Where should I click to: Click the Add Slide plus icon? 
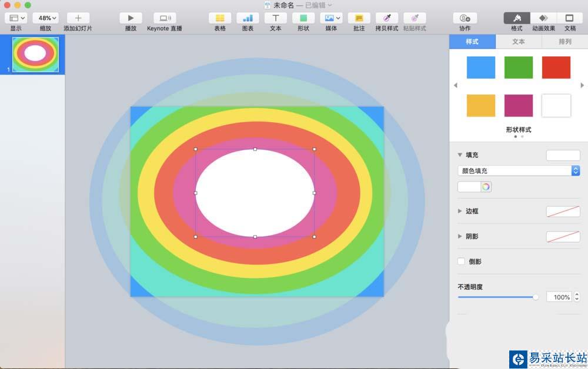(78, 18)
